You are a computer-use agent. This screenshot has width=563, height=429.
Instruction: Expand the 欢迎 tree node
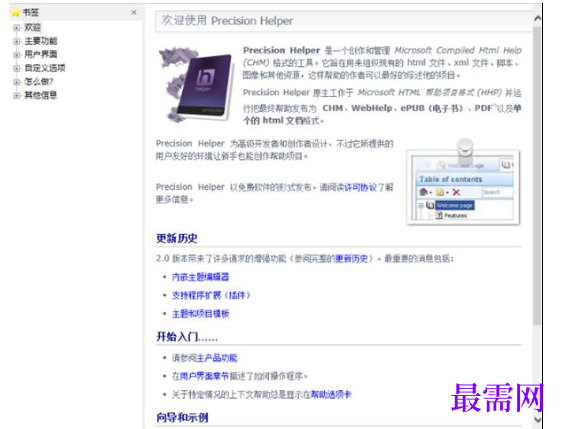coord(16,28)
